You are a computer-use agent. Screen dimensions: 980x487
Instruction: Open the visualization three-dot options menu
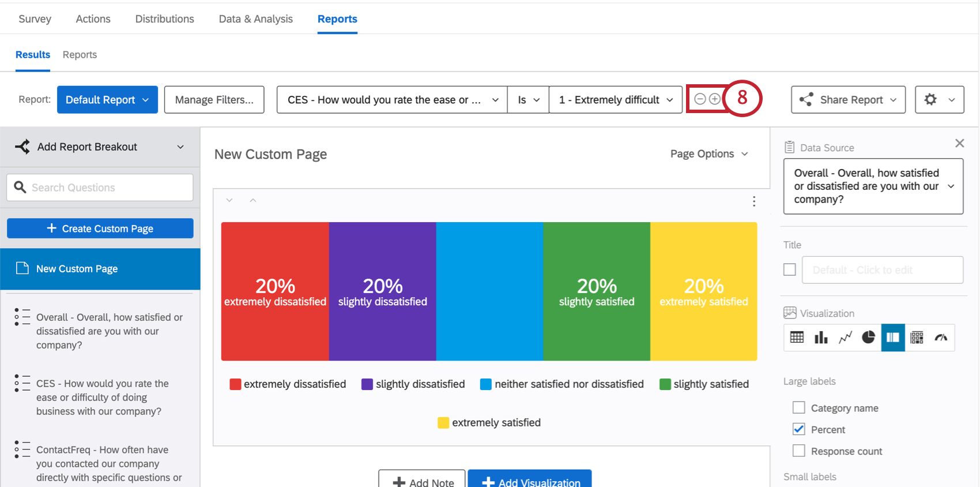(754, 201)
